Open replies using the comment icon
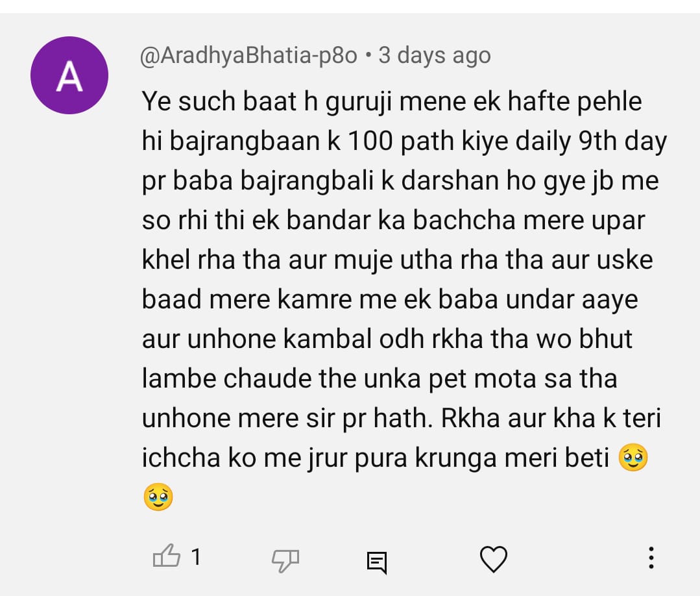Image resolution: width=700 pixels, height=596 pixels. click(x=377, y=562)
